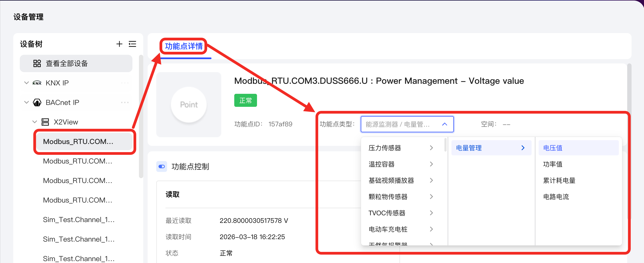The height and width of the screenshot is (263, 644).
Task: Click the 正常 status badge
Action: tap(245, 100)
